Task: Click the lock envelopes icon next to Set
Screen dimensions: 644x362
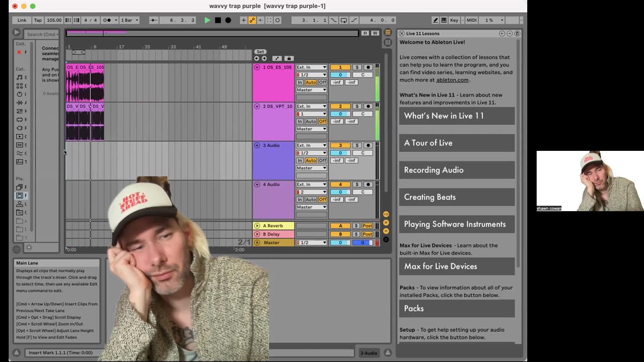Action: [x=289, y=58]
